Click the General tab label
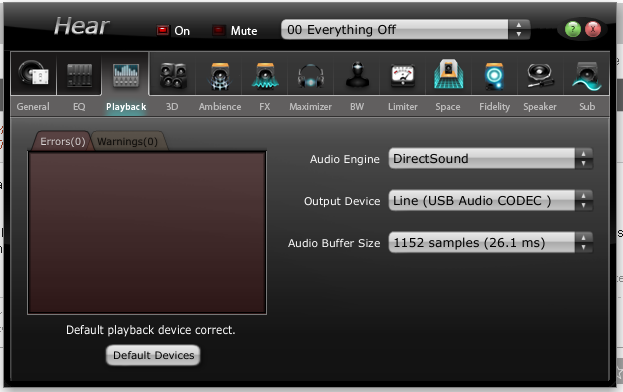Screen dimensions: 623x392 (x=33, y=106)
